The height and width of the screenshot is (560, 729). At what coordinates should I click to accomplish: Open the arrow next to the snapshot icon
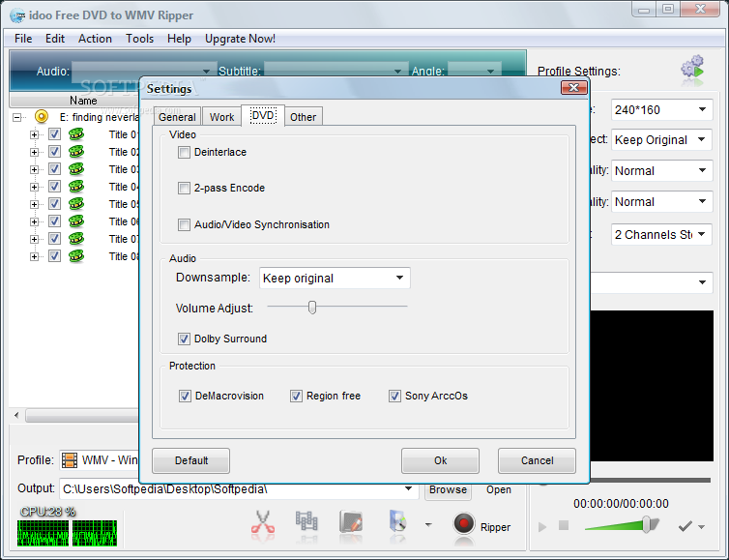tap(428, 524)
